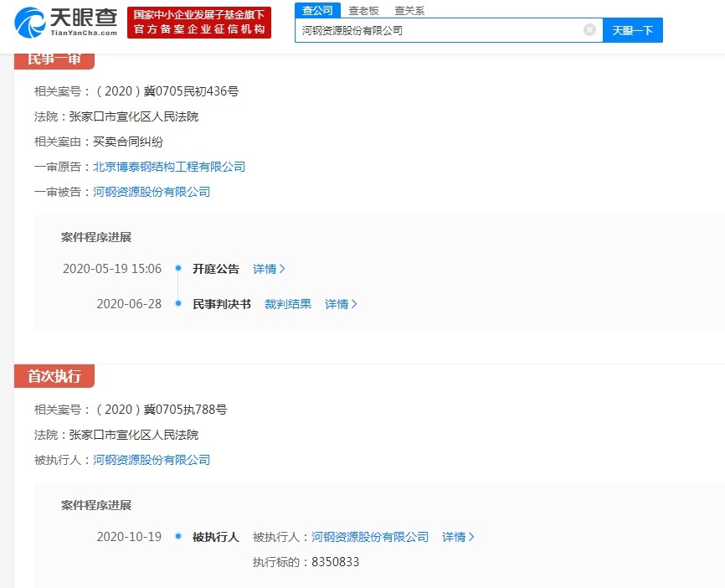Click the timeline dot beside 2020-10-19
Image resolution: width=725 pixels, height=588 pixels.
178,536
